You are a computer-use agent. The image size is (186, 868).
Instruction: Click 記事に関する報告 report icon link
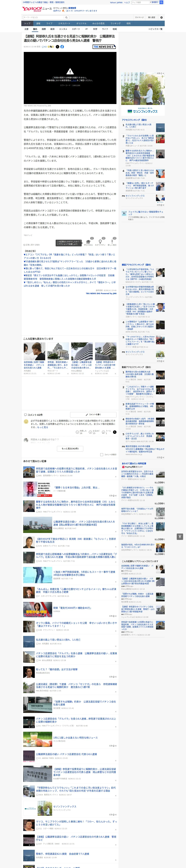click(x=31, y=245)
